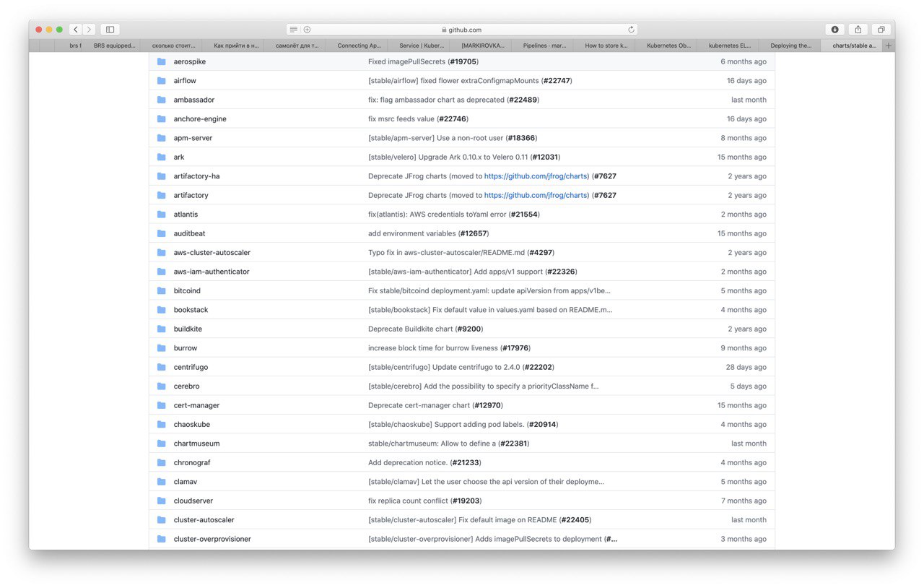
Task: Open the aerospike folder link
Action: click(x=190, y=61)
